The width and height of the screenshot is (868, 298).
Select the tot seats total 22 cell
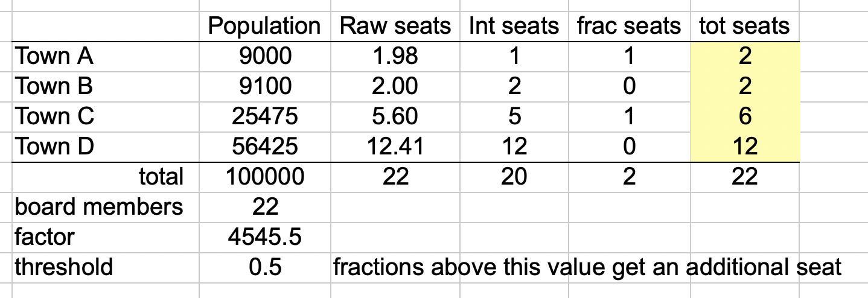point(745,177)
